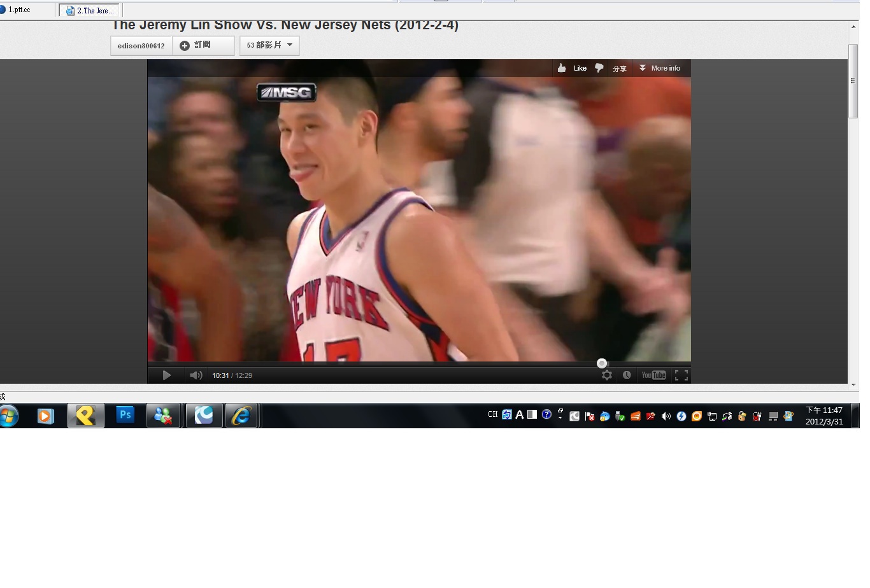Screen dimensions: 870x588
Task: Click the IME blue input method icon
Action: pos(507,415)
